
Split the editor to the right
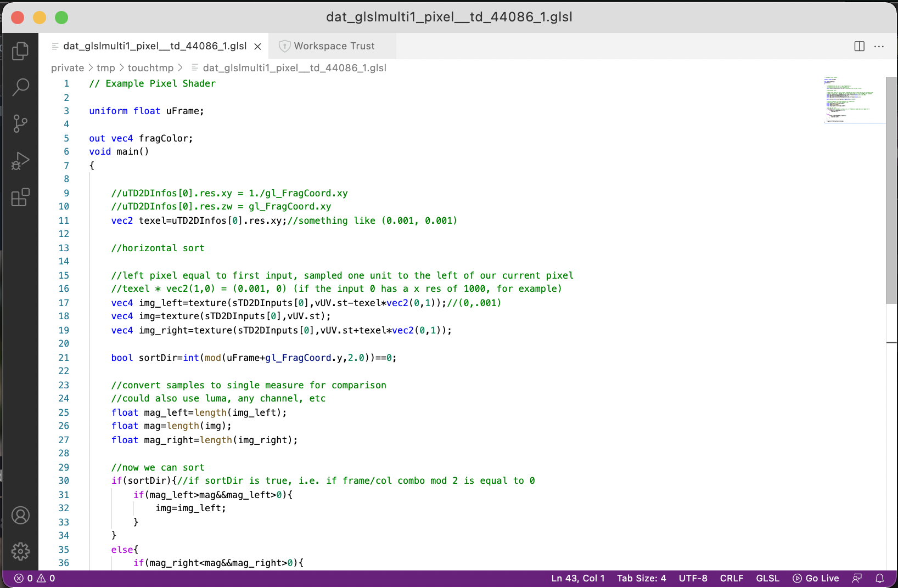[x=860, y=47]
